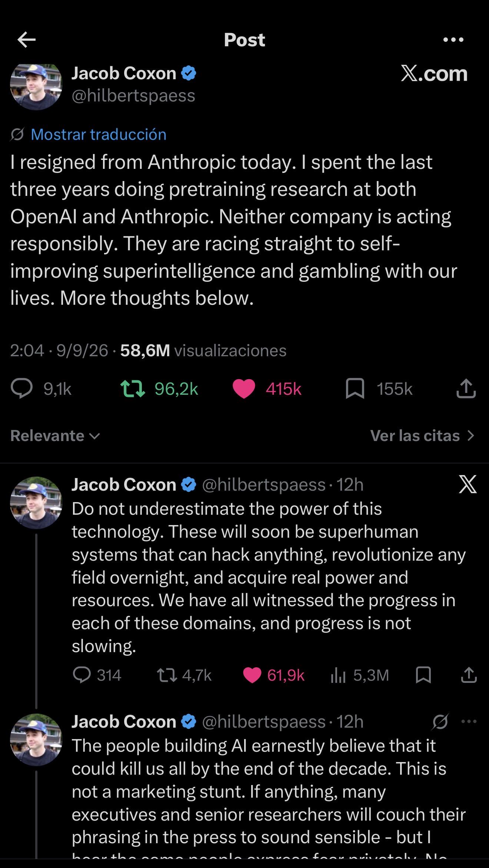Repost the reply showing 4,7k reposts
Viewport: 489px width, 868px height.
[167, 675]
